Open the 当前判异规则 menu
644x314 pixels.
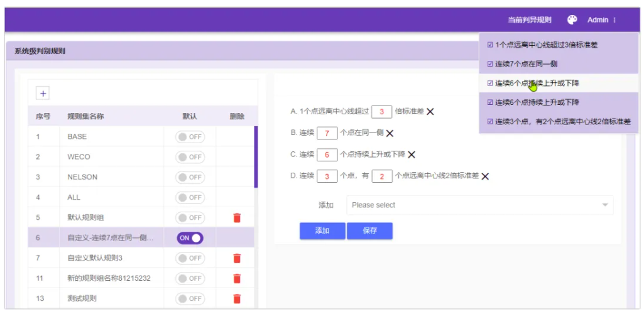[x=529, y=20]
